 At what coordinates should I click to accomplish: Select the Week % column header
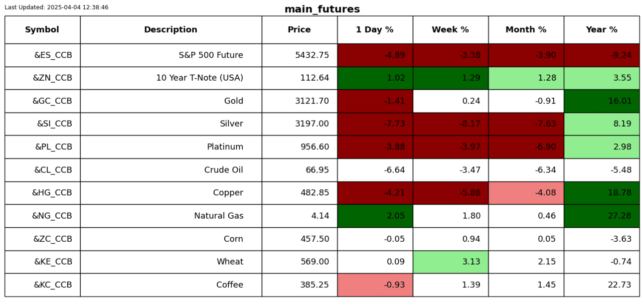click(450, 30)
